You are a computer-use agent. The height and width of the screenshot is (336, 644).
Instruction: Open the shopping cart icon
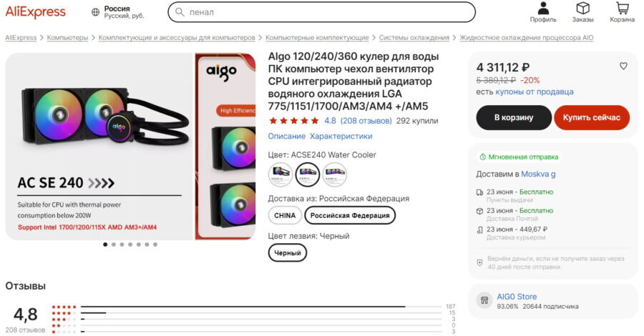point(623,8)
